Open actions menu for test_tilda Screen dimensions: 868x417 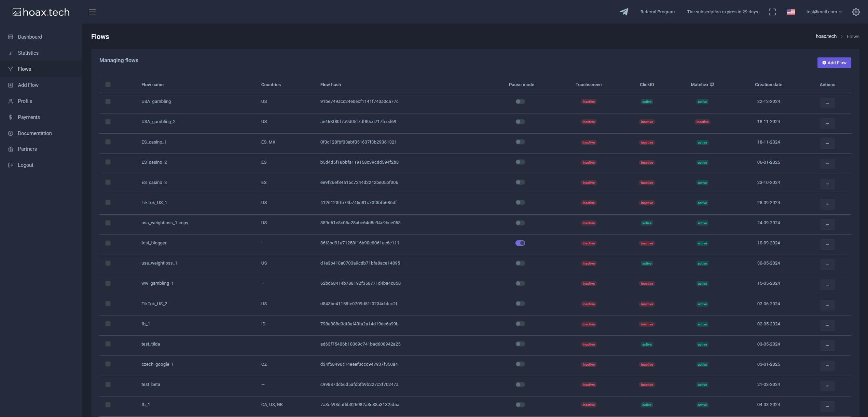tap(827, 346)
